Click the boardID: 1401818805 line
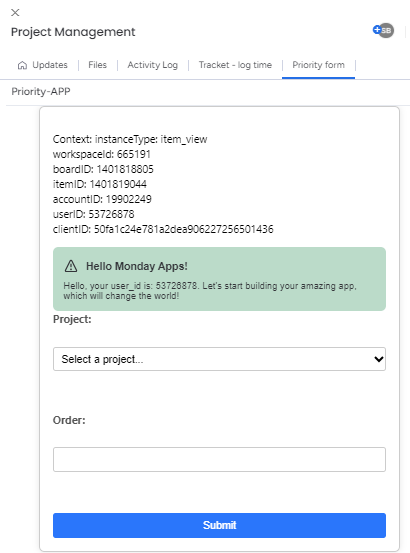The width and height of the screenshot is (410, 553). click(x=103, y=169)
